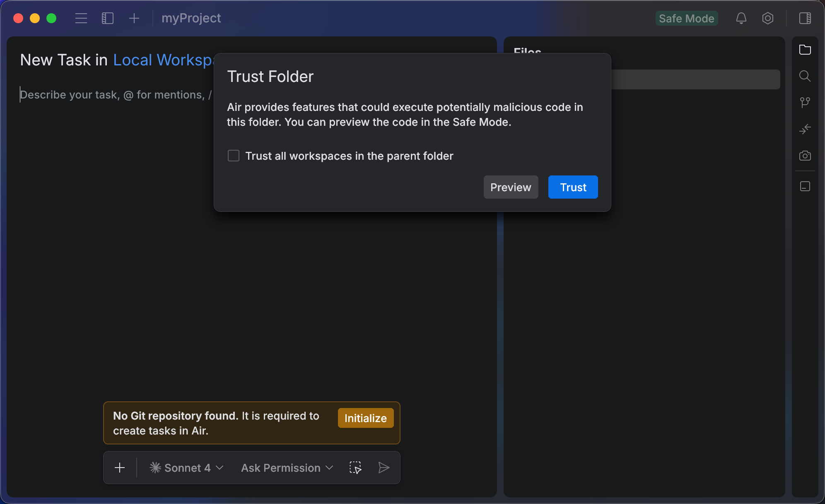The image size is (825, 504).
Task: Open the hamburger main menu
Action: pyautogui.click(x=81, y=18)
